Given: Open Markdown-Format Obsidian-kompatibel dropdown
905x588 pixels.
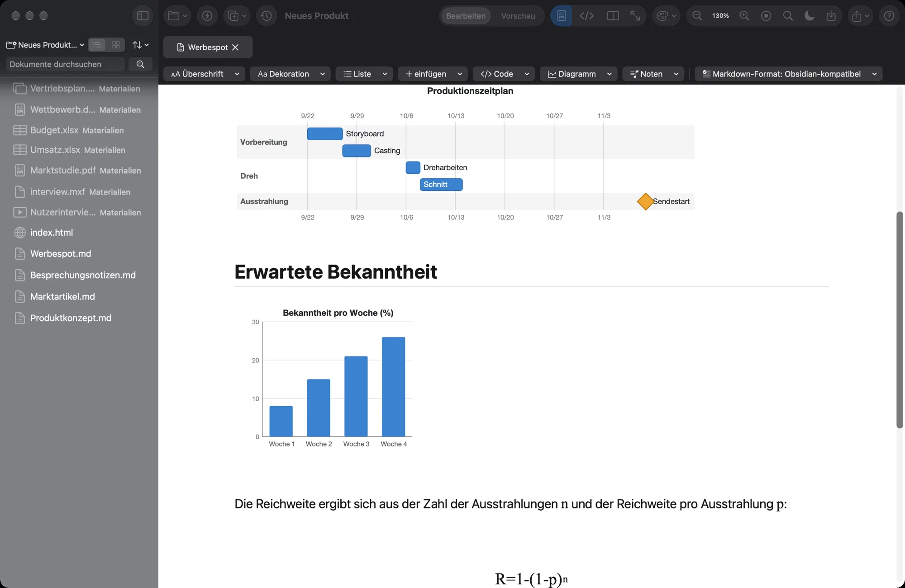Looking at the screenshot, I should click(789, 74).
